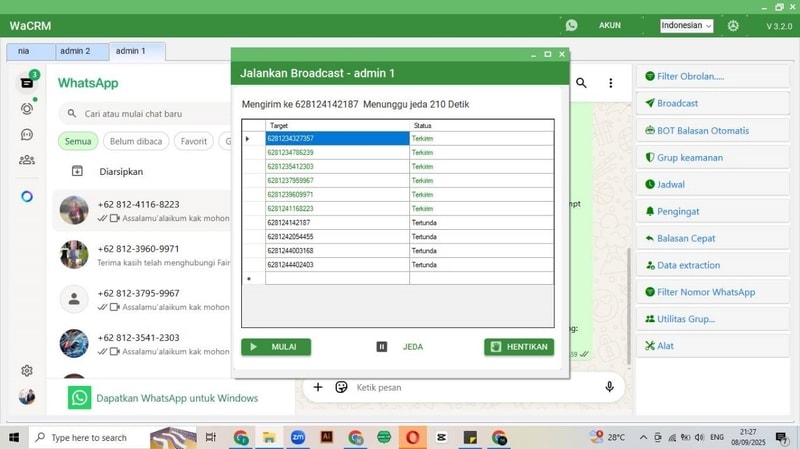800x449 pixels.
Task: Open Balasan Cepat quick replies
Action: (713, 238)
